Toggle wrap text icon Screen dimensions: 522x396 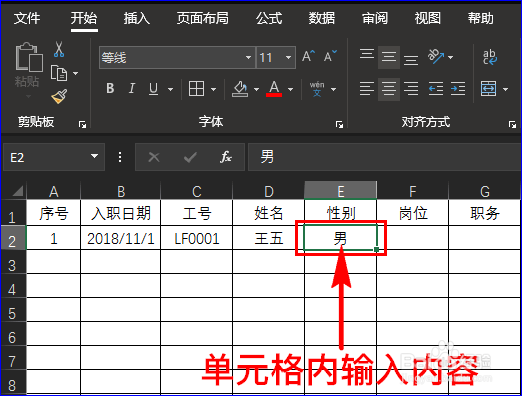[x=490, y=57]
